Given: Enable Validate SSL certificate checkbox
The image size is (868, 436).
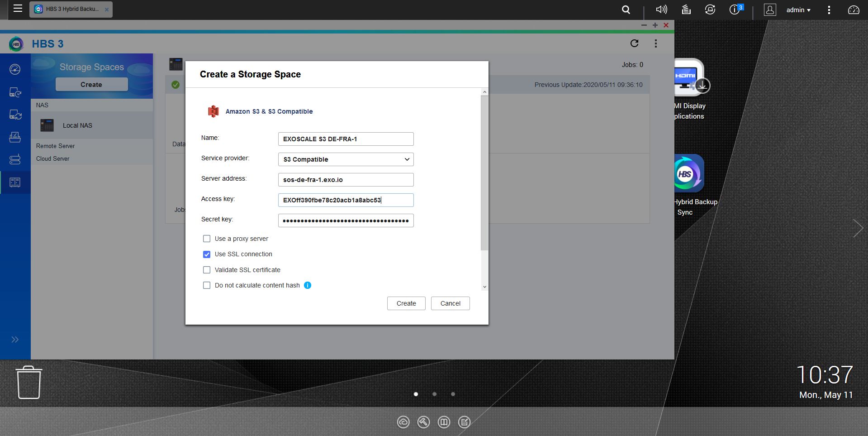Looking at the screenshot, I should pos(207,270).
